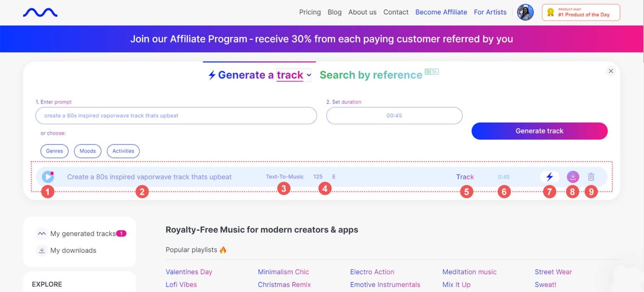Open My downloads in the sidebar
This screenshot has height=292, width=644.
click(x=73, y=250)
